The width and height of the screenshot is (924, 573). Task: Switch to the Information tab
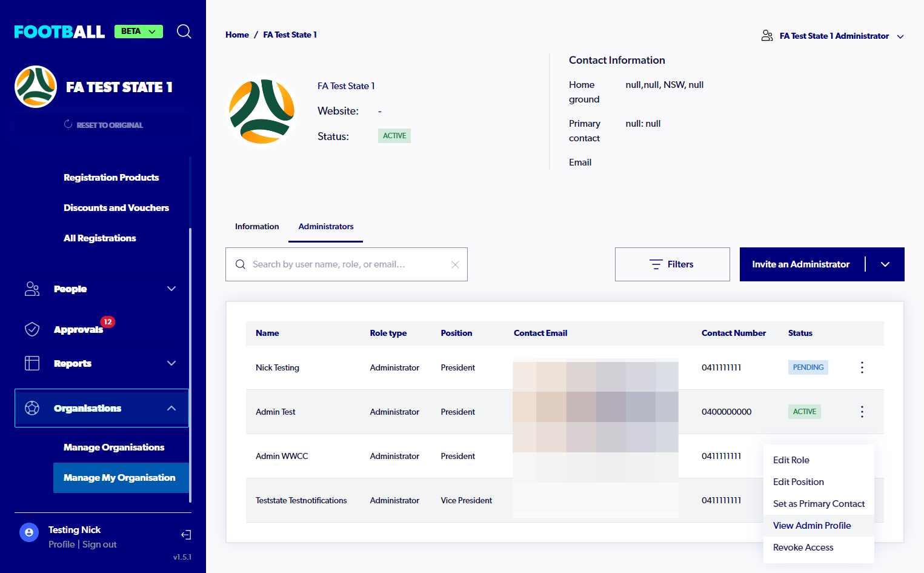257,226
